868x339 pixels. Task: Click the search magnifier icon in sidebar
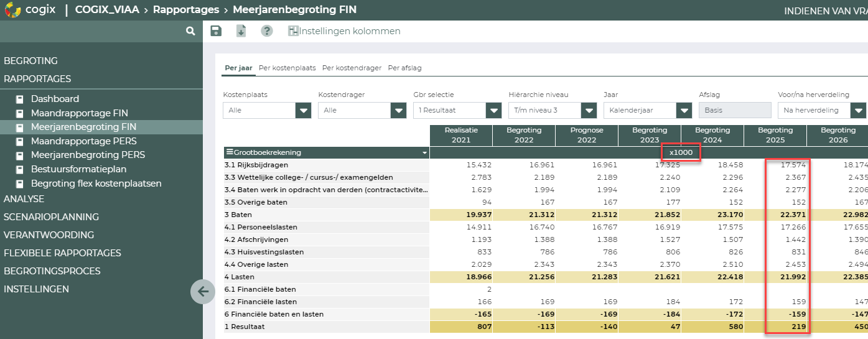(x=190, y=31)
